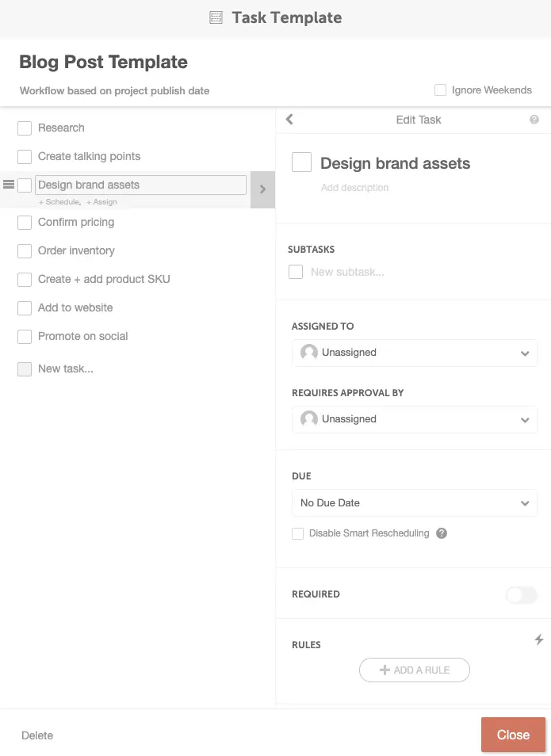Check the Disable Smart Rescheduling box
Screen dimensions: 551x756
coord(297,534)
